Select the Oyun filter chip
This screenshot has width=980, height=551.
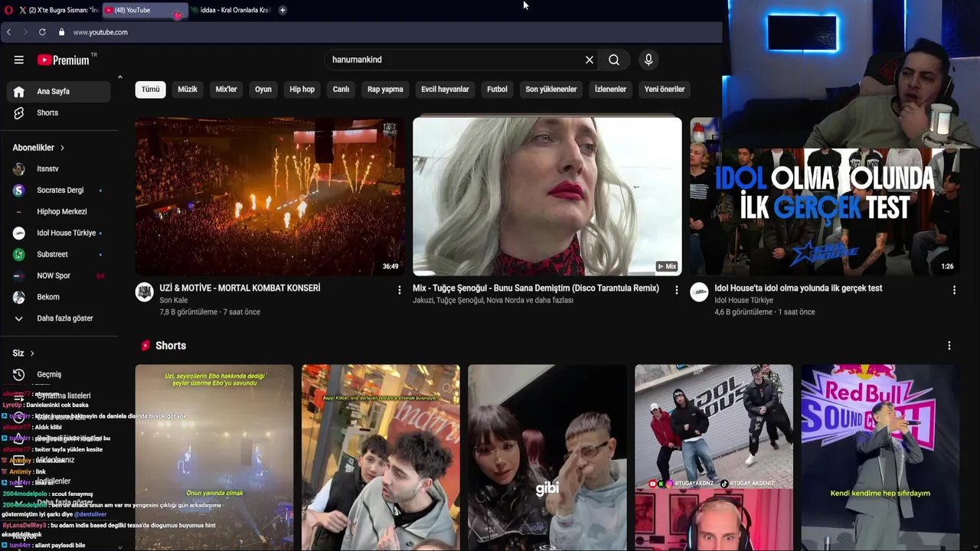(x=263, y=90)
